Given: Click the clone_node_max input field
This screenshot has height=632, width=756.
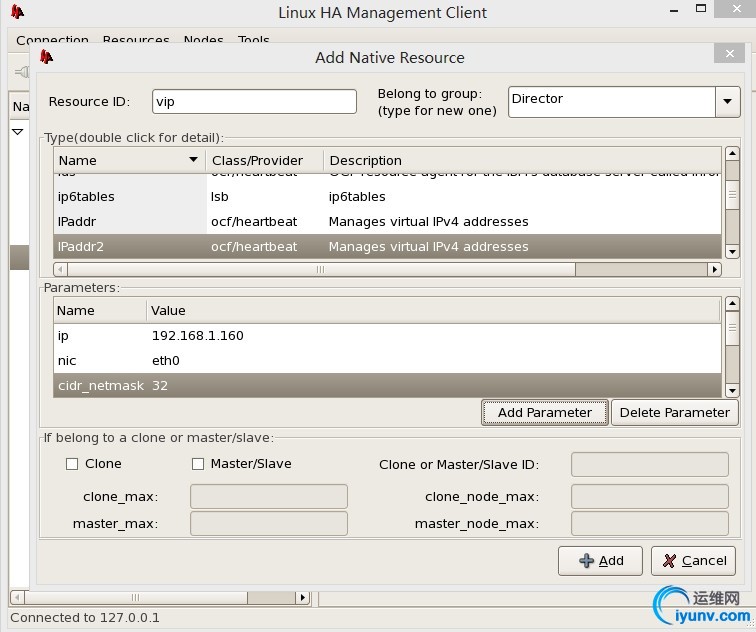Looking at the screenshot, I should pyautogui.click(x=649, y=497).
